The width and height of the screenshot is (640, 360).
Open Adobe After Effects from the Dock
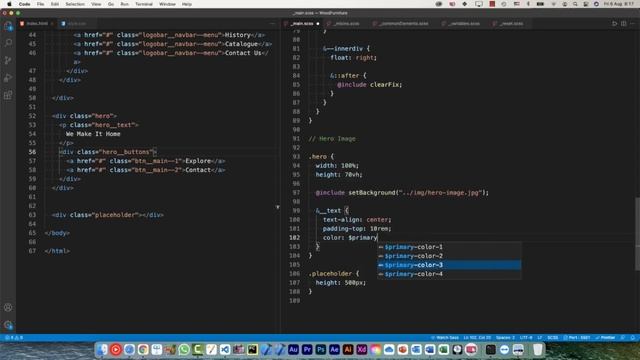[x=334, y=349]
